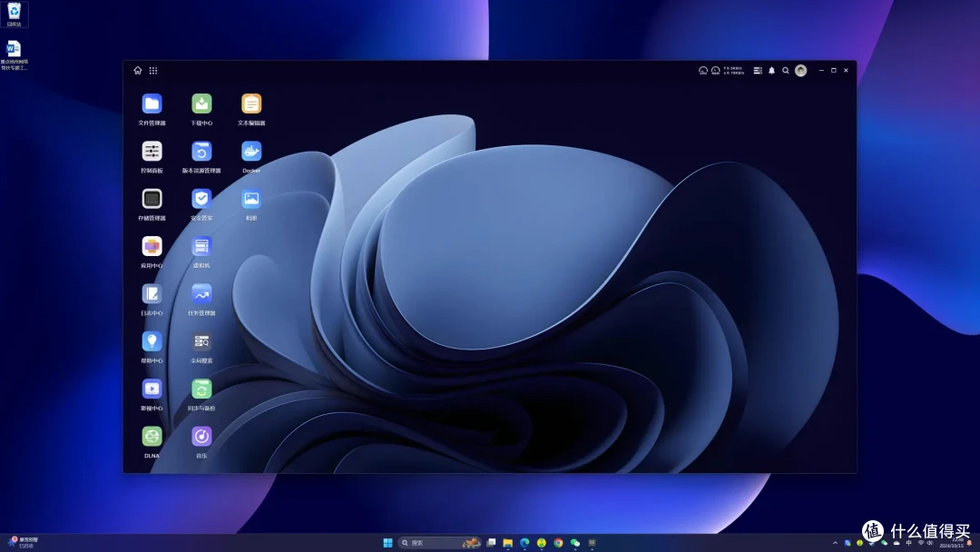Screen dimensions: 980x552
Task: Go to the NAS home screen
Action: pyautogui.click(x=138, y=71)
